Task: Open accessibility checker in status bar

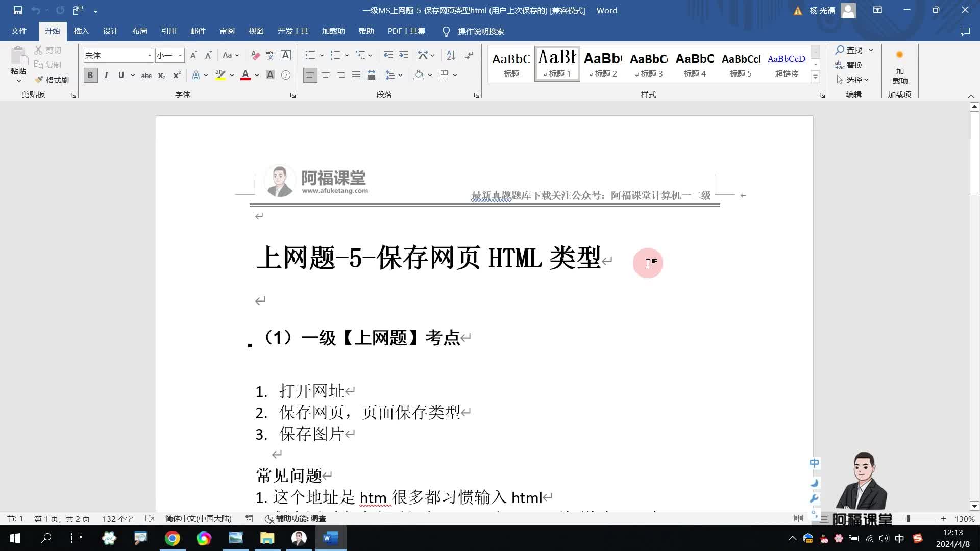Action: pyautogui.click(x=296, y=519)
